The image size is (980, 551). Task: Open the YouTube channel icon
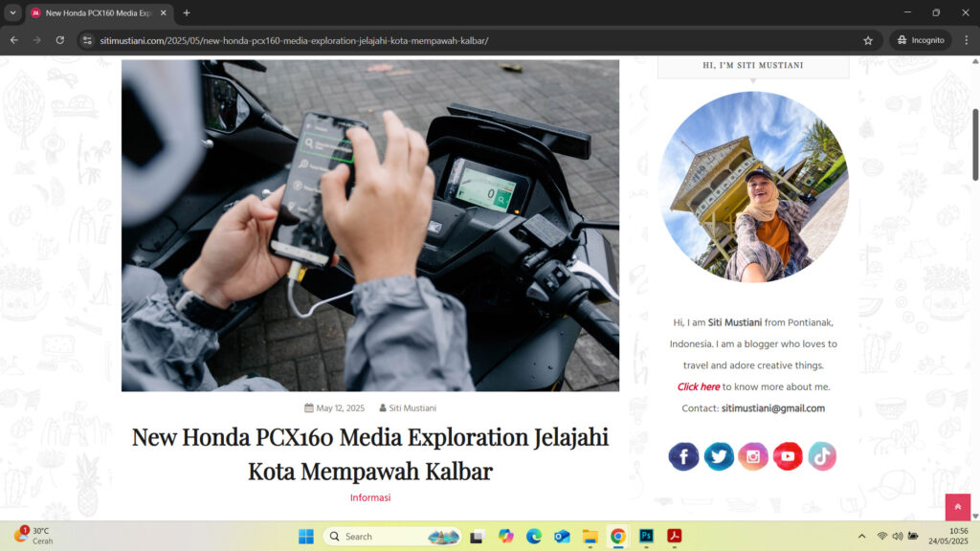pos(788,456)
